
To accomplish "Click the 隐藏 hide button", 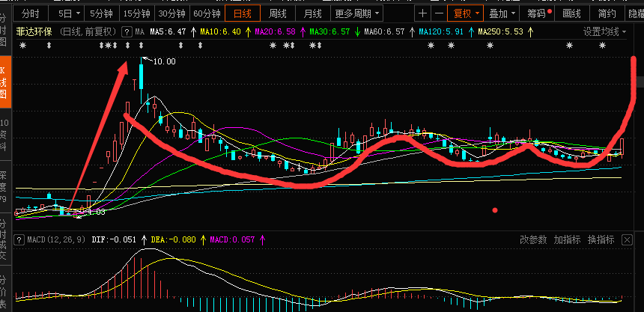I will (635, 13).
